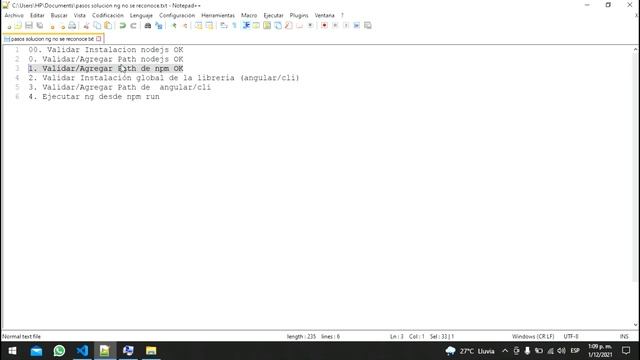Viewport: 640px width, 360px height.
Task: Click the Save Recorded Macro icon
Action: (367, 26)
